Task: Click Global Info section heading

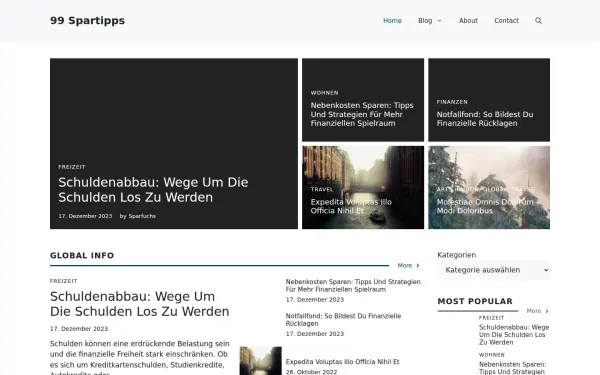Action: pos(82,255)
